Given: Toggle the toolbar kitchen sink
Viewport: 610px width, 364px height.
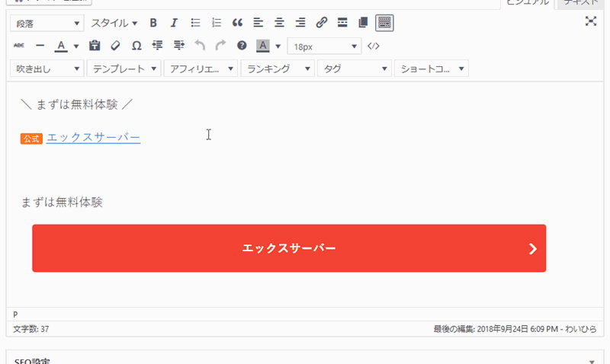Looking at the screenshot, I should (x=384, y=23).
